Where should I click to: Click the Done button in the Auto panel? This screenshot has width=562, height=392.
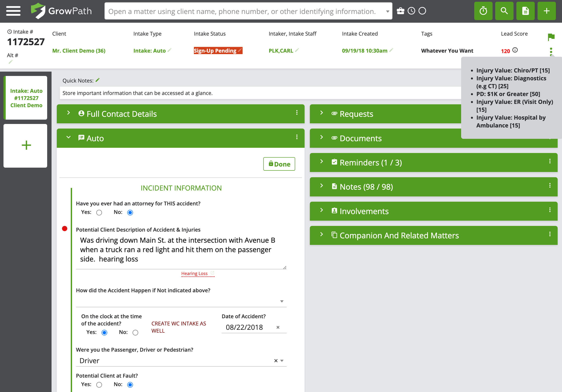click(x=279, y=164)
